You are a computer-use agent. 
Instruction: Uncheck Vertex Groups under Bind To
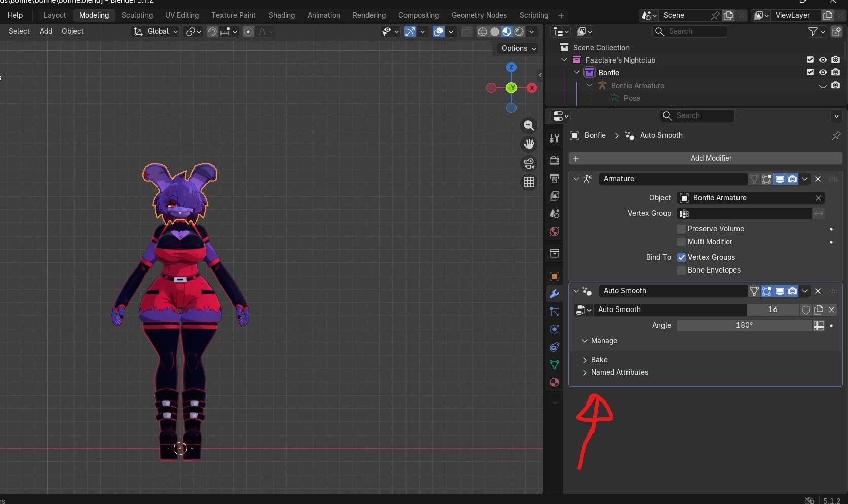[681, 257]
